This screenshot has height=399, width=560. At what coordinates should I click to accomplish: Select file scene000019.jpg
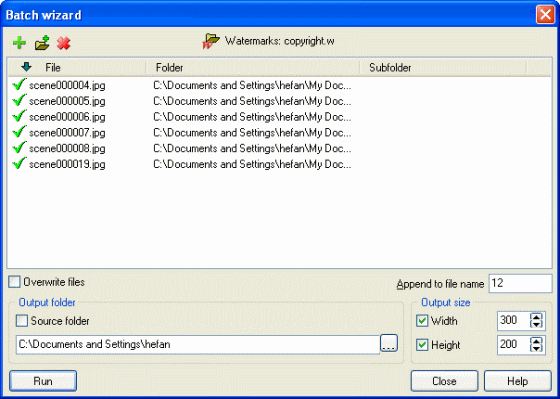pos(67,164)
